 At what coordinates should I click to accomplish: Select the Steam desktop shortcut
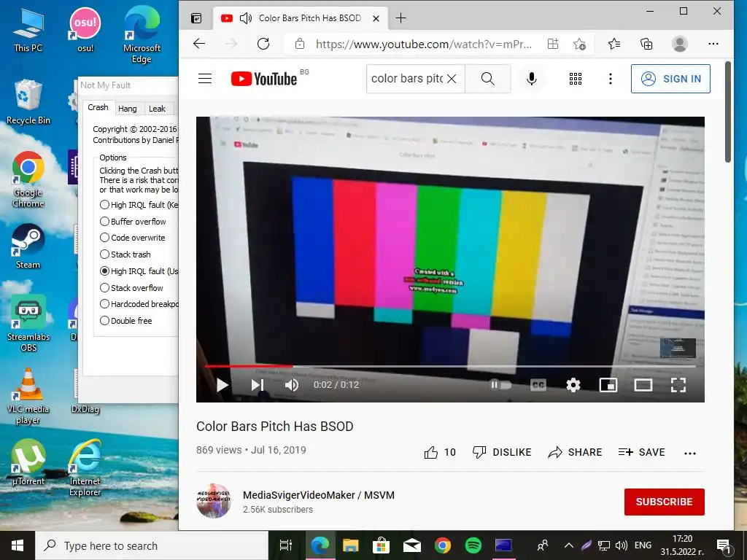[x=28, y=246]
